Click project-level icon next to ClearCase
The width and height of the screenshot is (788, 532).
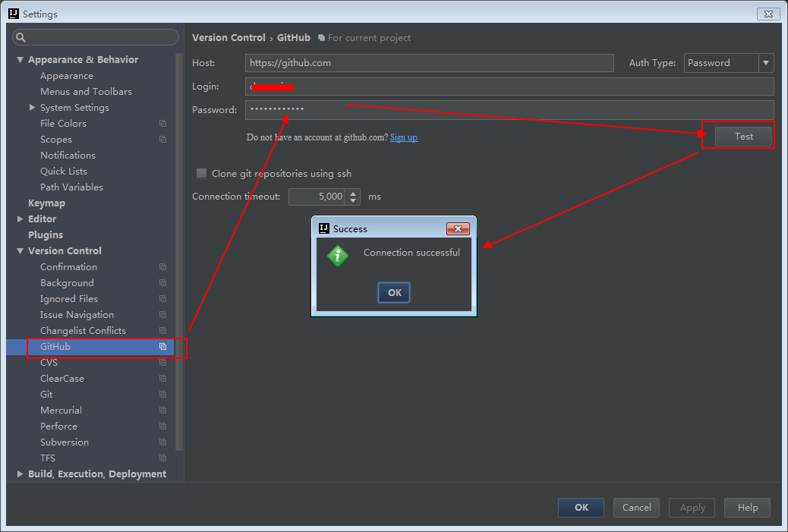(x=162, y=378)
